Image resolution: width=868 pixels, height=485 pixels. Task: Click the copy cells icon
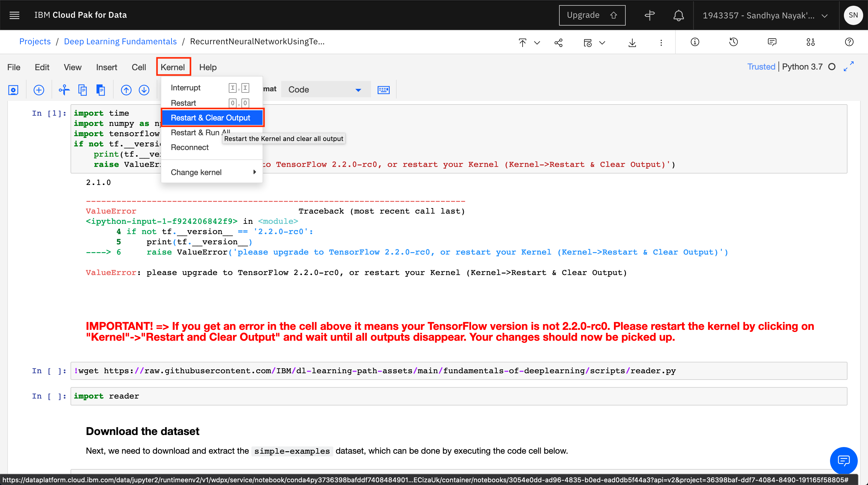[x=83, y=90]
